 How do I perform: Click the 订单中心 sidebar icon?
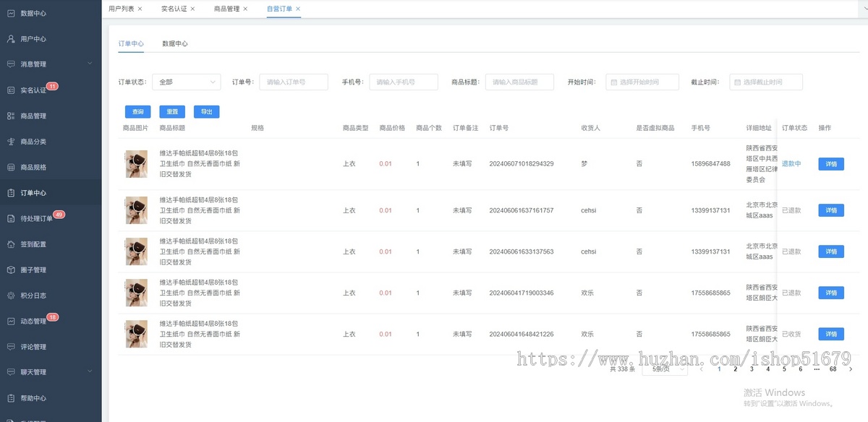click(x=11, y=193)
